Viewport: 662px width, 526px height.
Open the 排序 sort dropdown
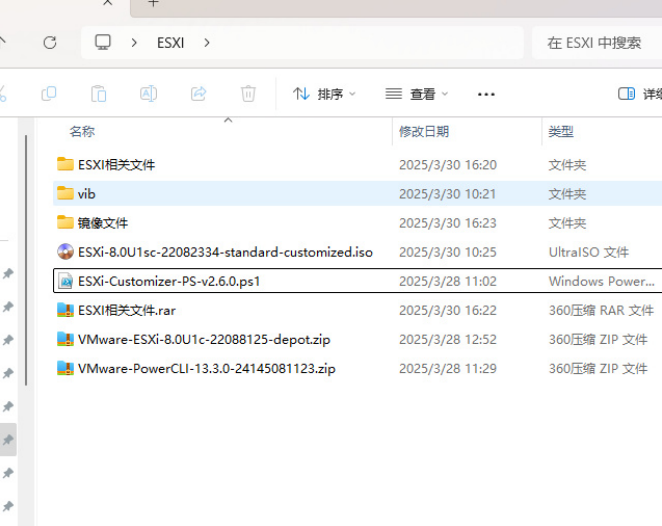(325, 94)
